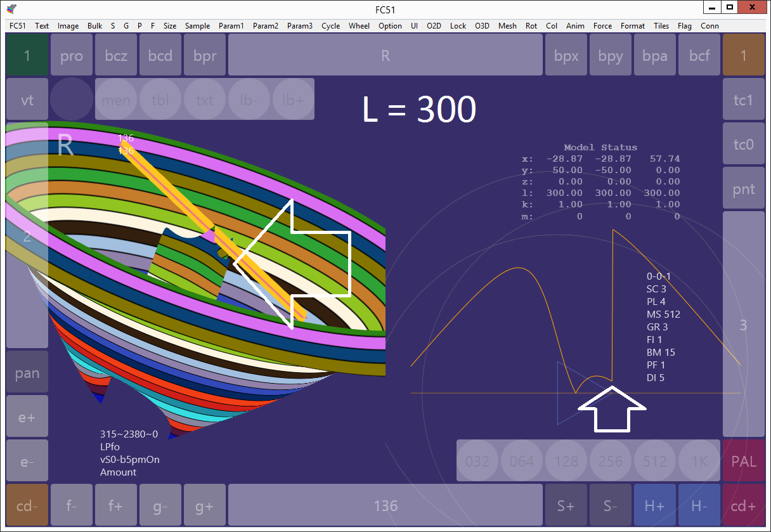Image resolution: width=771 pixels, height=532 pixels.
Task: Click the S- button
Action: pos(611,505)
